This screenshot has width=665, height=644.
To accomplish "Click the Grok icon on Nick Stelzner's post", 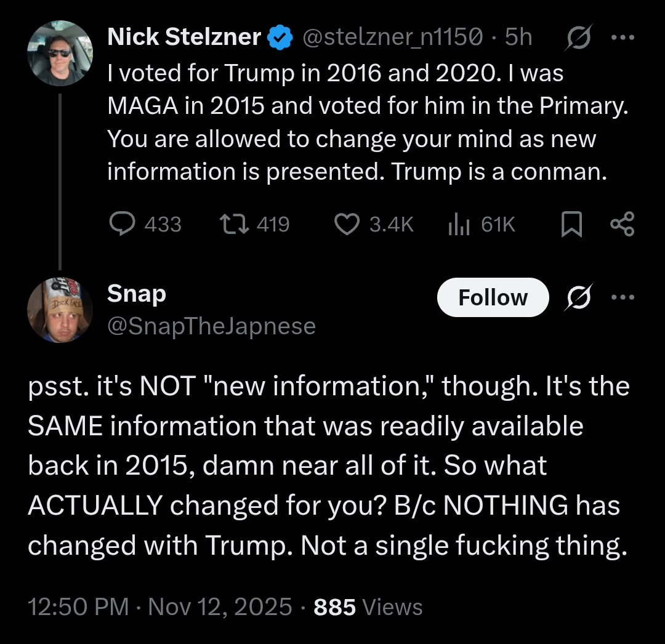I will click(x=578, y=38).
